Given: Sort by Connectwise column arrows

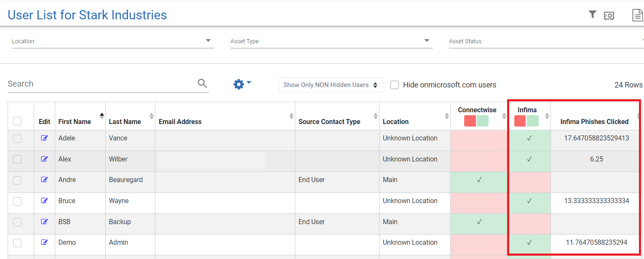Looking at the screenshot, I should click(x=504, y=116).
